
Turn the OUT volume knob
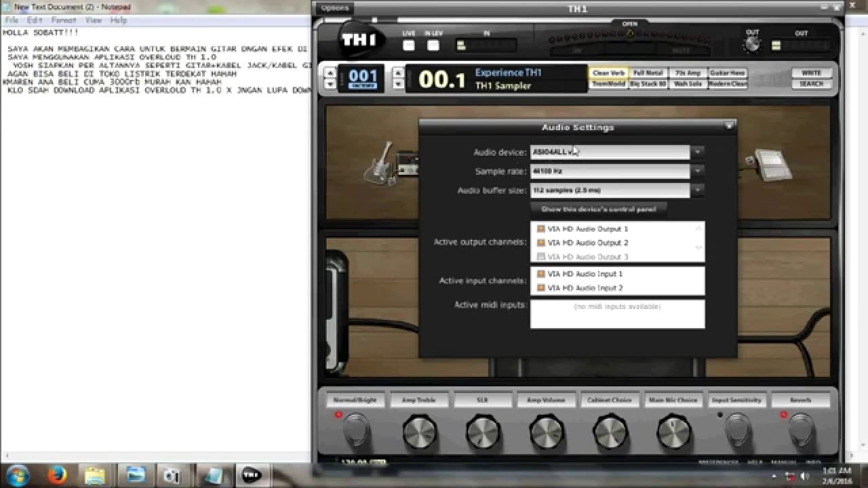click(x=752, y=45)
